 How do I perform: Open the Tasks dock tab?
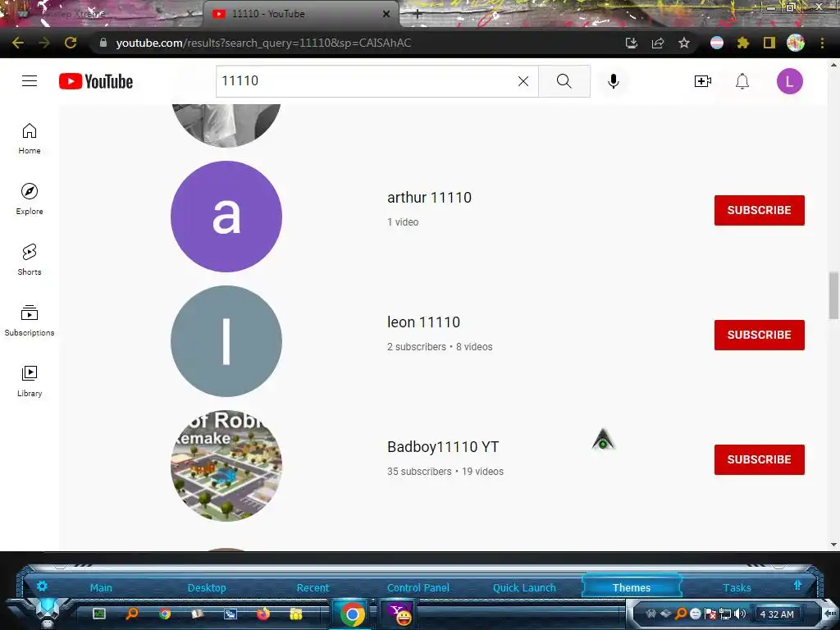(x=737, y=587)
